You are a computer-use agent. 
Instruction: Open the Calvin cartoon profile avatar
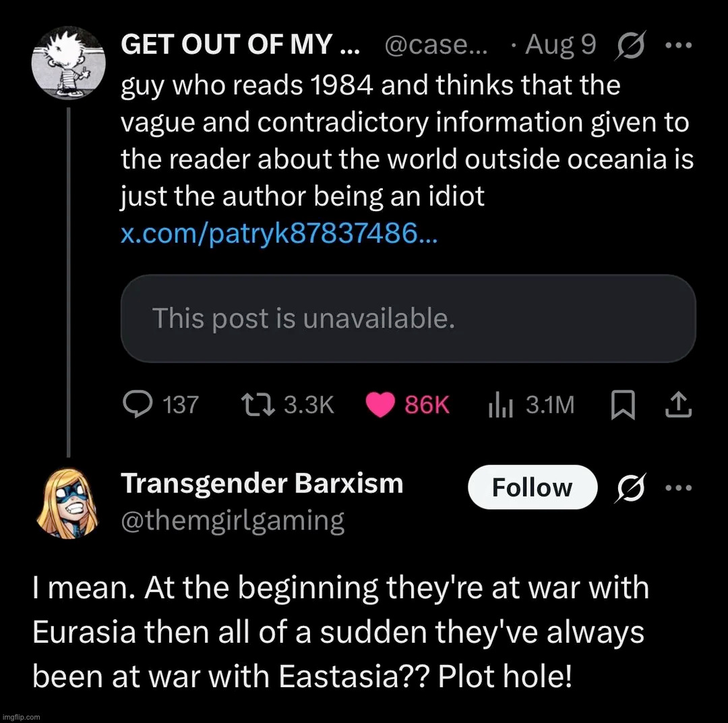[x=68, y=65]
